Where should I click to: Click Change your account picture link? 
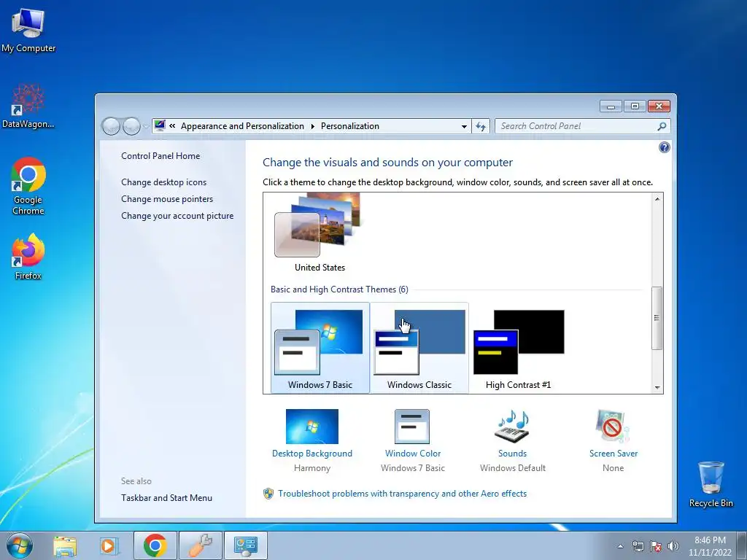177,216
